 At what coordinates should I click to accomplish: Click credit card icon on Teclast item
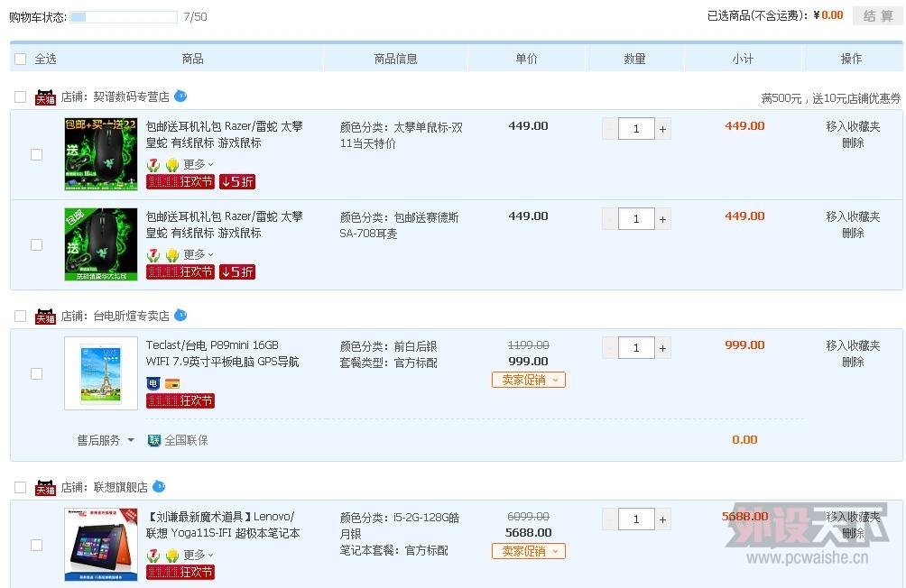click(172, 383)
